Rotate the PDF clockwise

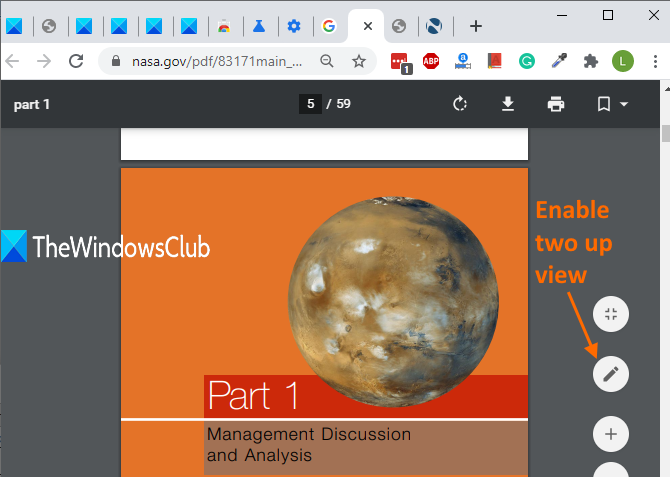(x=460, y=104)
